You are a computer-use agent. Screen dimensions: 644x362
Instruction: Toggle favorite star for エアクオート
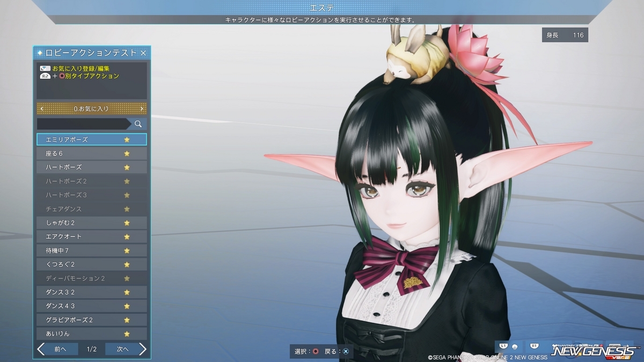(127, 237)
